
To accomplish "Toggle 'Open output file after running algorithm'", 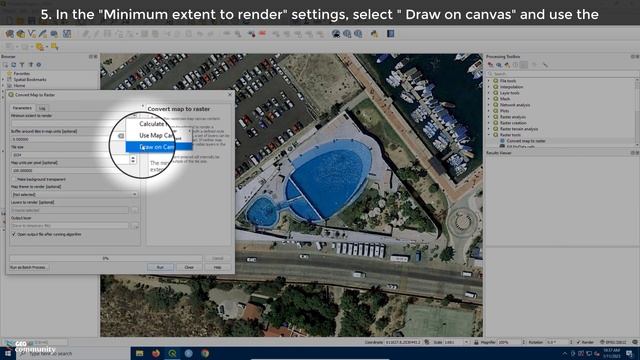I will coord(14,234).
